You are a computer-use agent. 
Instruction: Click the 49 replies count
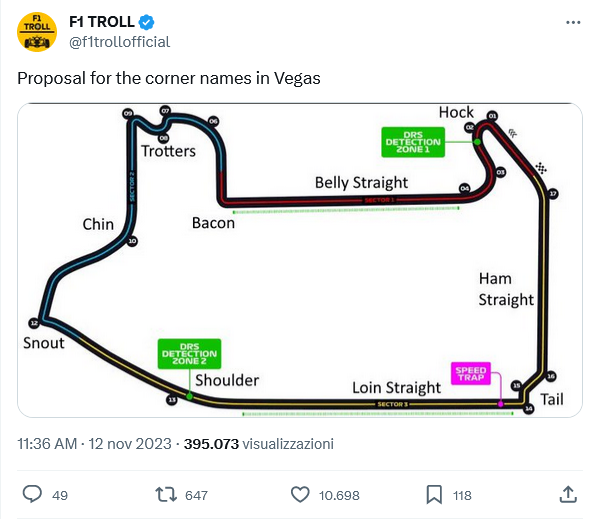60,495
